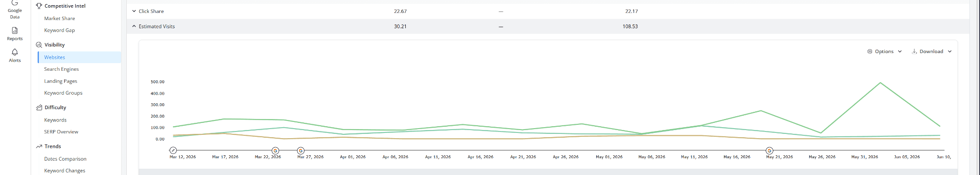Image resolution: width=980 pixels, height=175 pixels.
Task: Click the Trends heading
Action: coord(53,146)
